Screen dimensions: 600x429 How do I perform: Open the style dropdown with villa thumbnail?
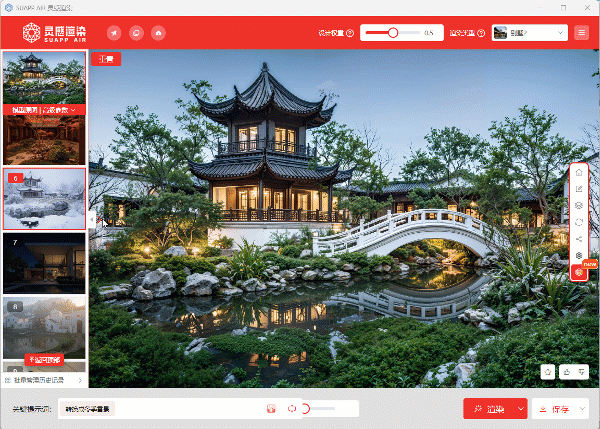point(529,33)
